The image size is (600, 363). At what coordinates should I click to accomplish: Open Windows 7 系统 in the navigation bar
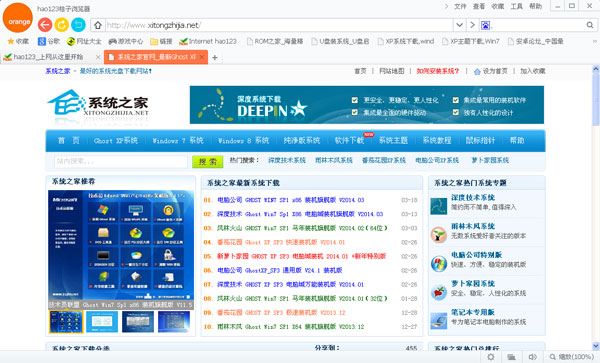pos(178,141)
